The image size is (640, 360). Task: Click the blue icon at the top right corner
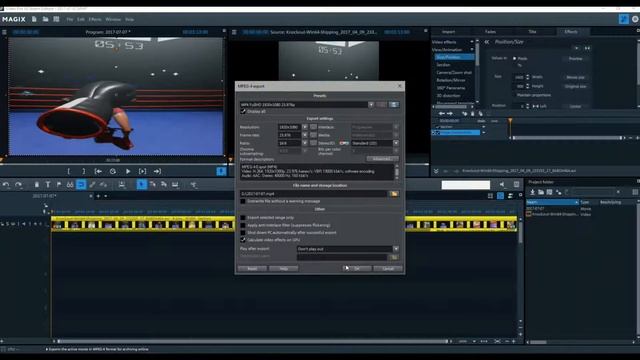(x=623, y=19)
